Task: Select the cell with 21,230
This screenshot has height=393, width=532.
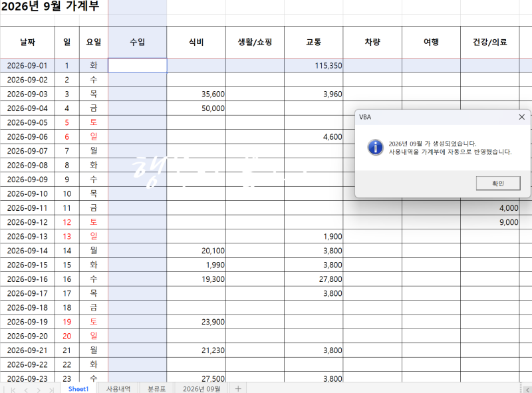Action: pos(196,350)
